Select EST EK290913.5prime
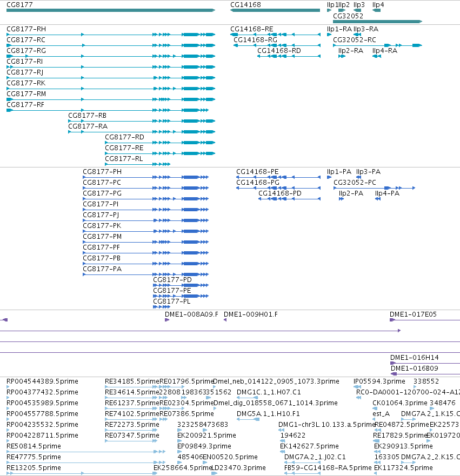This screenshot has height=476, width=460. click(404, 446)
